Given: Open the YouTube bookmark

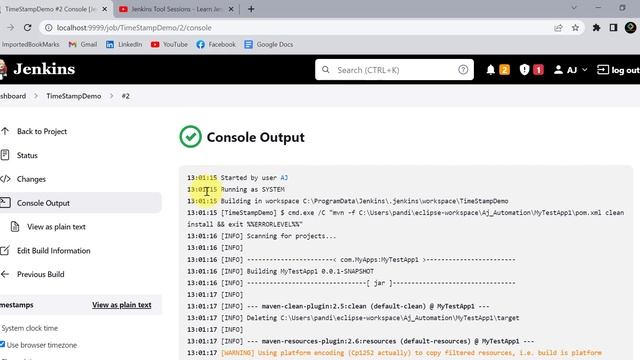Looking at the screenshot, I should [169, 44].
